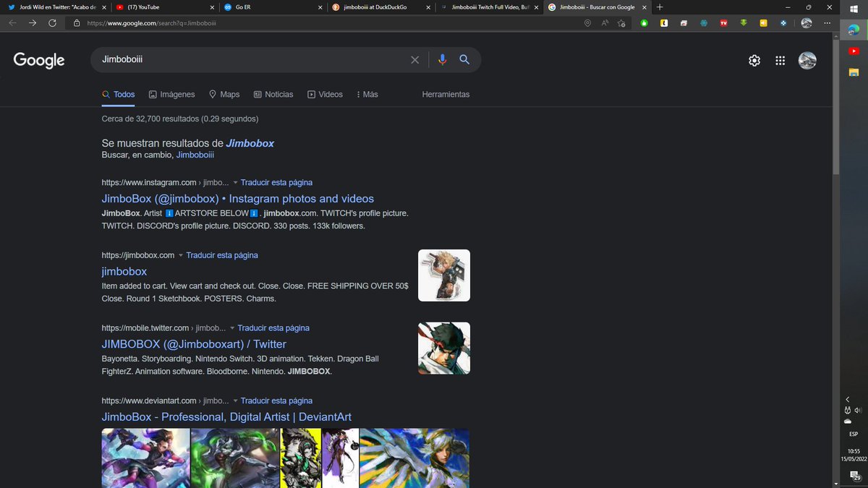Expand Twitter result options arrow
Screen dimensions: 868x488
[232, 328]
